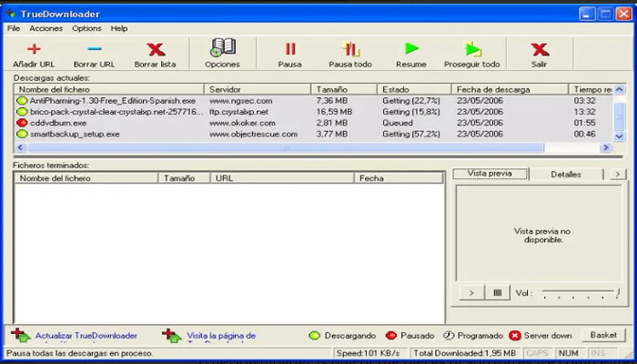
Task: Click server www.ngsec.com cell
Action: [241, 100]
